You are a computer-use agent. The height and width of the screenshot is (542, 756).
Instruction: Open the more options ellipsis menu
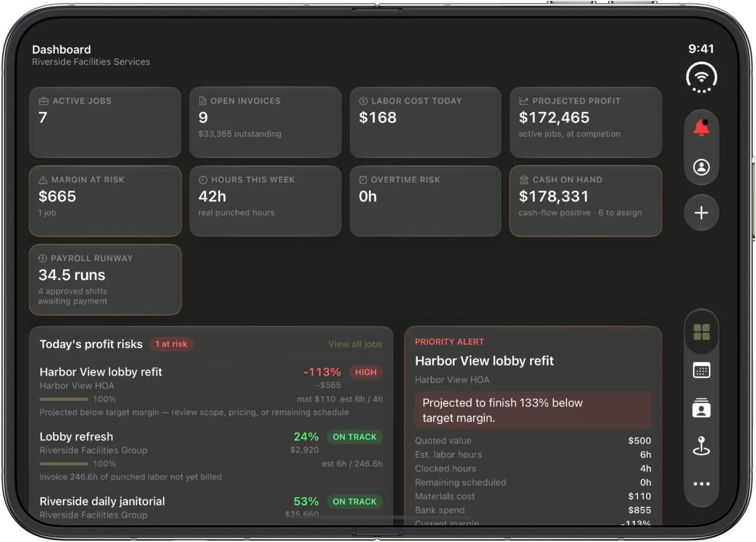[701, 484]
